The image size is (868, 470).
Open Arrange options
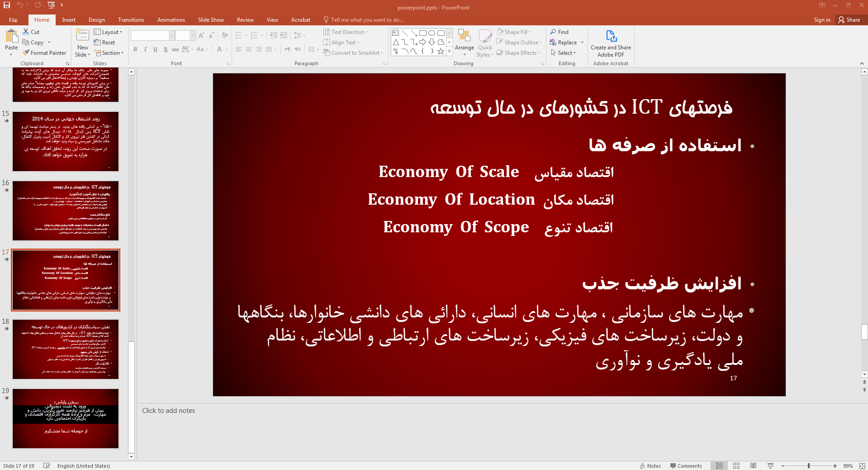tap(465, 43)
